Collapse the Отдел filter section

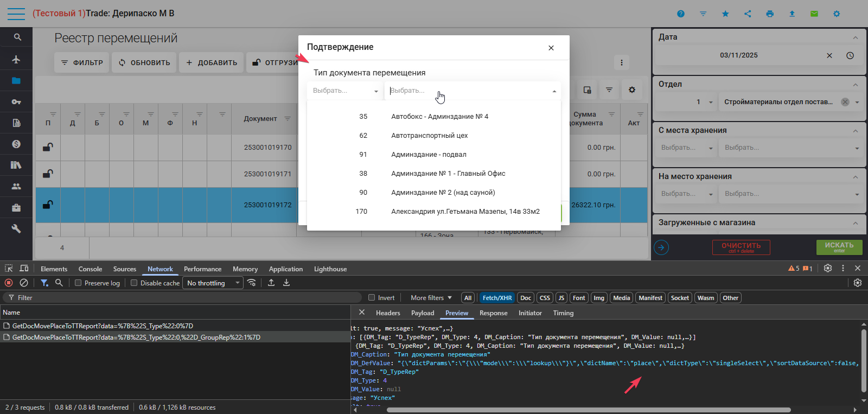856,85
